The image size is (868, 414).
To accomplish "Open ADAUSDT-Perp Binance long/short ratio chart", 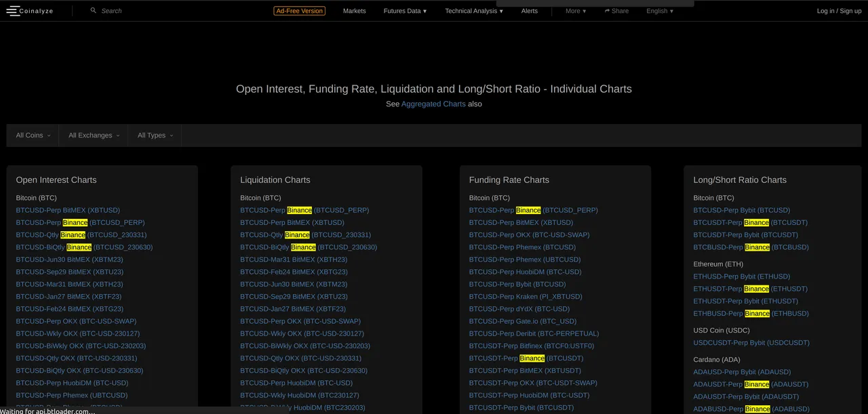I will [x=751, y=384].
